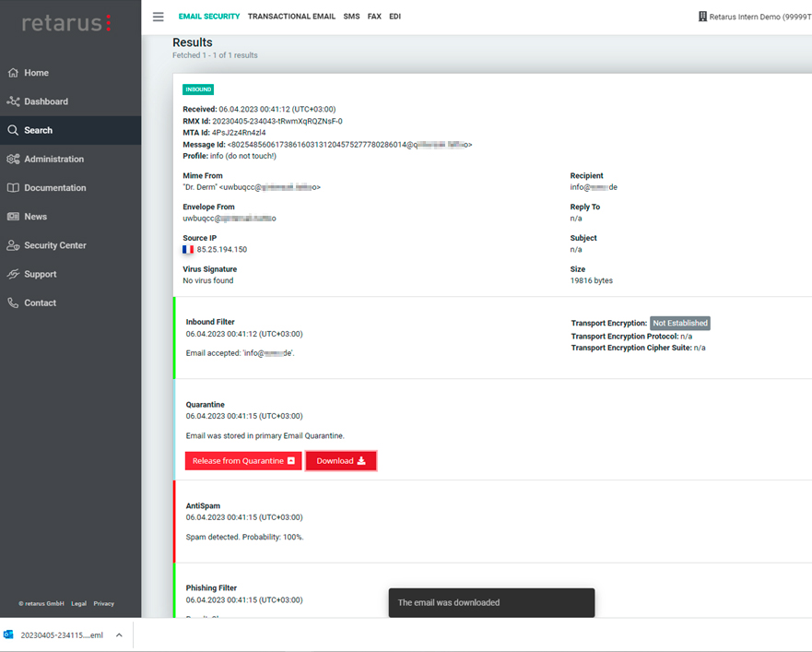The width and height of the screenshot is (812, 652).
Task: Click the Documentation book icon
Action: point(13,187)
